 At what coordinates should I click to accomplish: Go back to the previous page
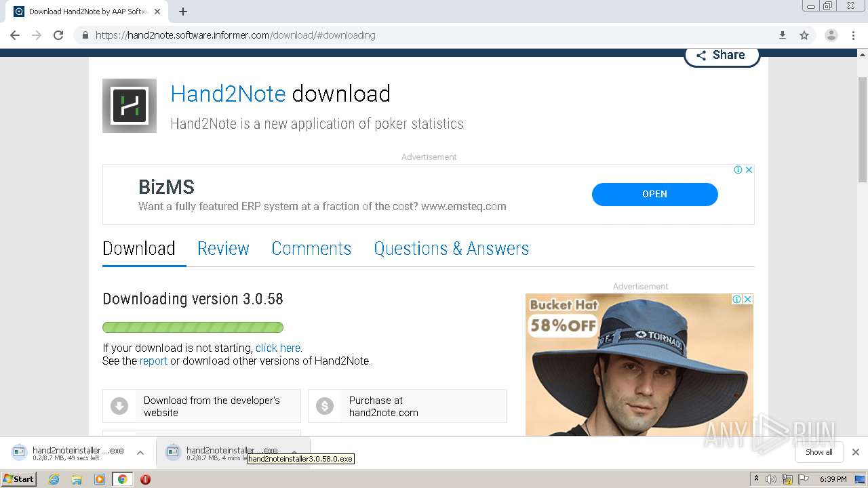15,35
